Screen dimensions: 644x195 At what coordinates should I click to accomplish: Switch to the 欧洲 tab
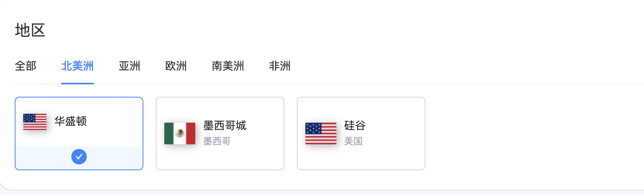176,66
